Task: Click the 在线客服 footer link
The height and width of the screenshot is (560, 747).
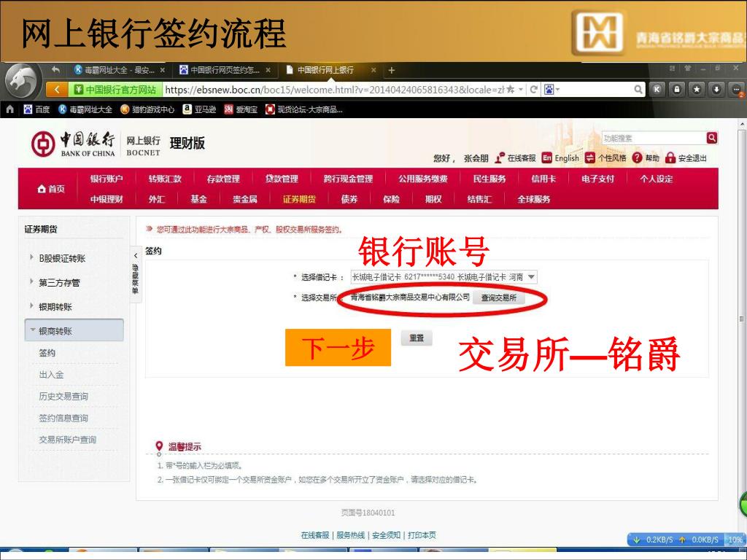Action: coord(315,535)
